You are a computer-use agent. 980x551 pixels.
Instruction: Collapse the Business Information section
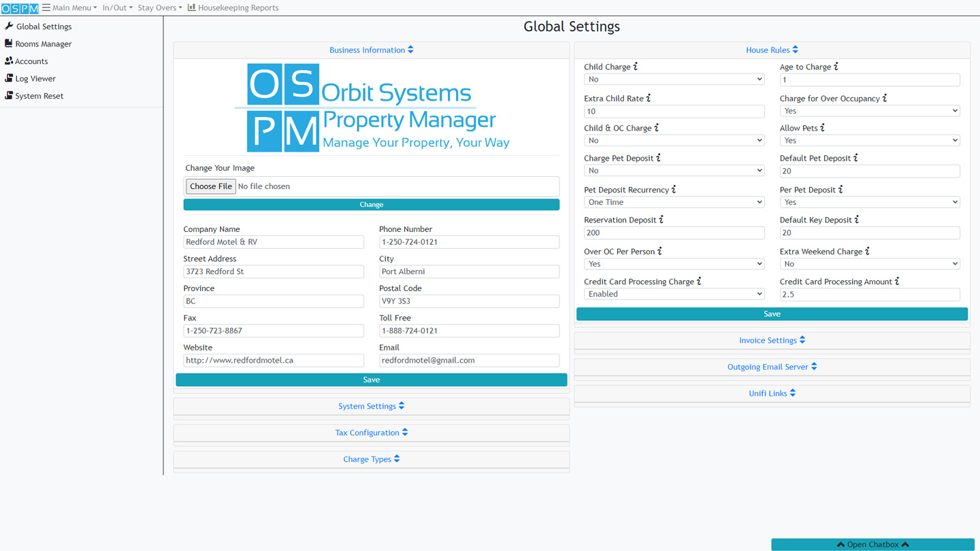(372, 50)
